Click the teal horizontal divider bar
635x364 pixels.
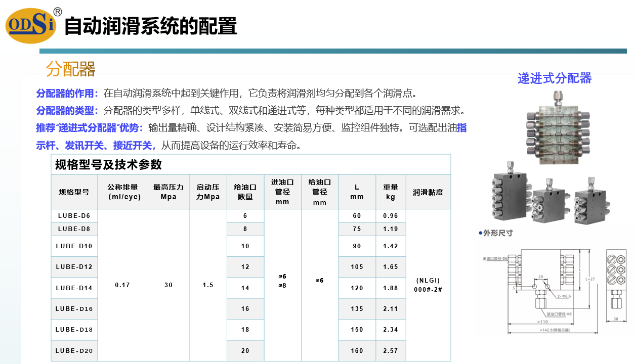pos(332,51)
